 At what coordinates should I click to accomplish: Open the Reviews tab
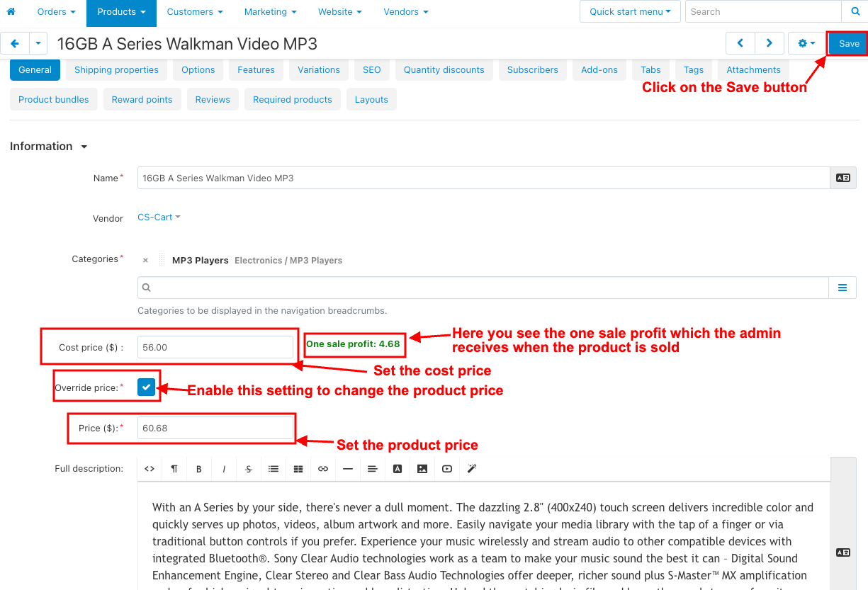pyautogui.click(x=213, y=99)
